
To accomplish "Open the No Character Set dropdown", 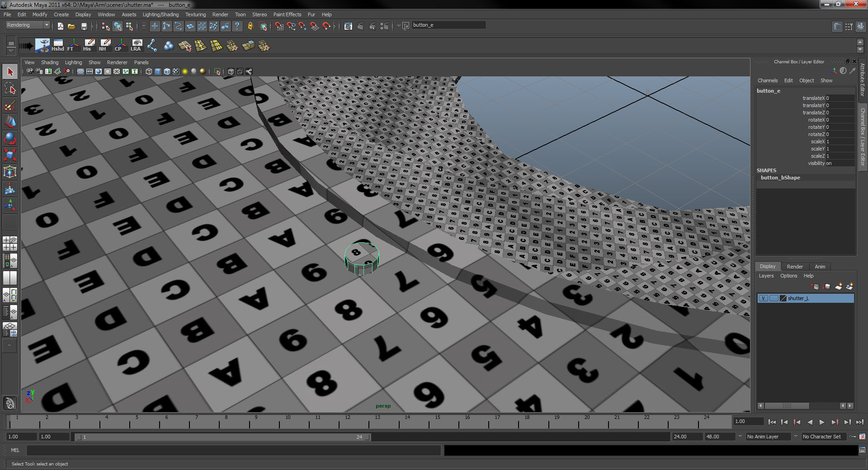I will (x=823, y=437).
